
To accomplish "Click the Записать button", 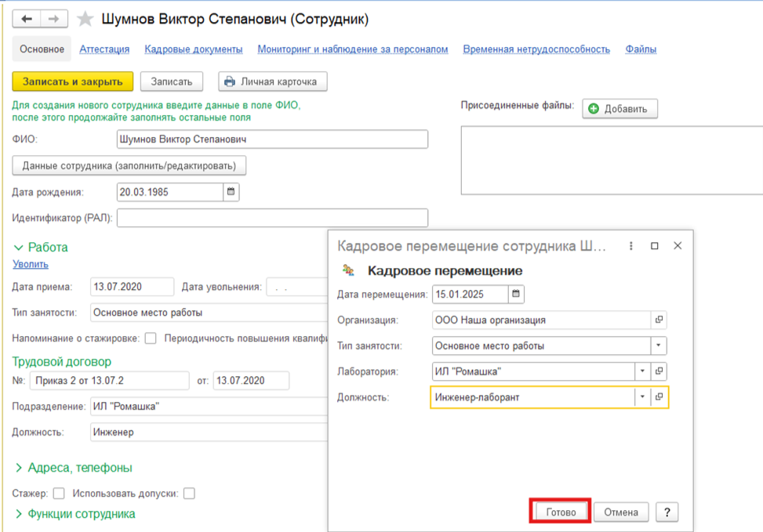I will pyautogui.click(x=171, y=81).
